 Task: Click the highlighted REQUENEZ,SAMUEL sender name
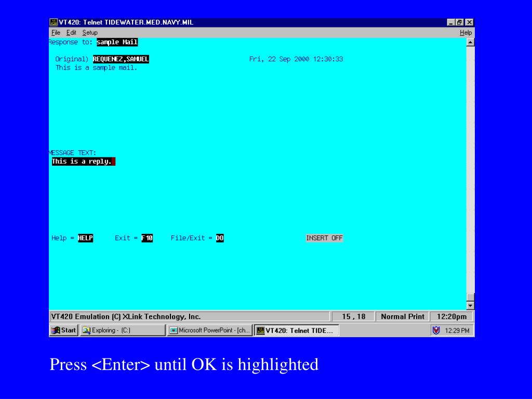121,59
